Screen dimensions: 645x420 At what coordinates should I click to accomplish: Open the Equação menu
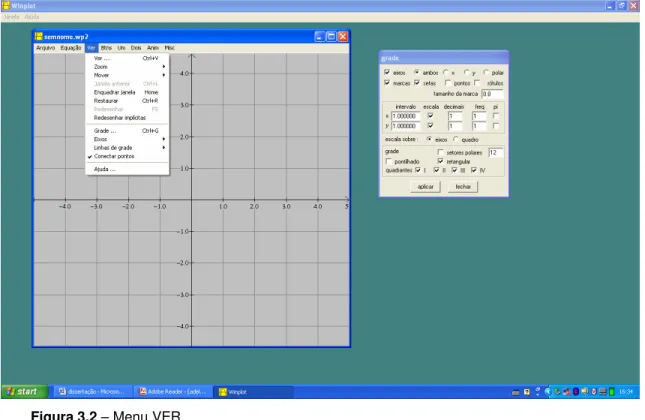pos(71,48)
